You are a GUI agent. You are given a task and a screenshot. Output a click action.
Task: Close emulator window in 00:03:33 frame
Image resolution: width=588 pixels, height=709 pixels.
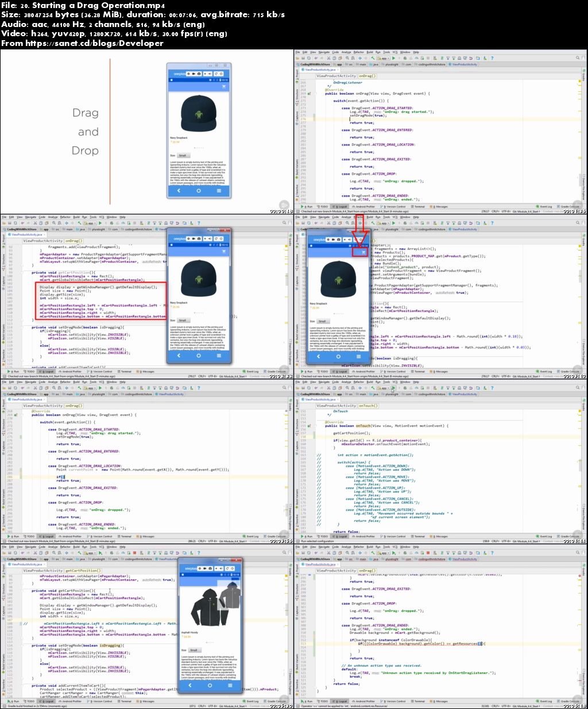pos(225,230)
